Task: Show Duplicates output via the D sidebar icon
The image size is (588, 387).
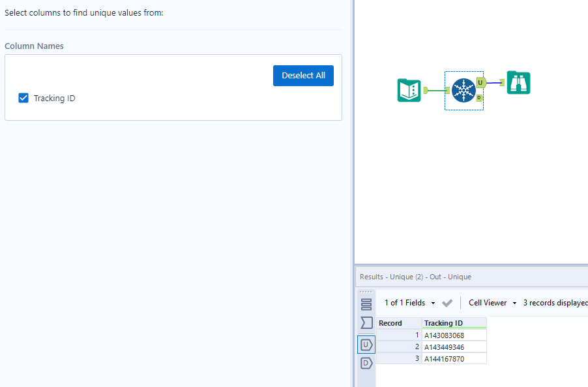Action: coord(366,364)
